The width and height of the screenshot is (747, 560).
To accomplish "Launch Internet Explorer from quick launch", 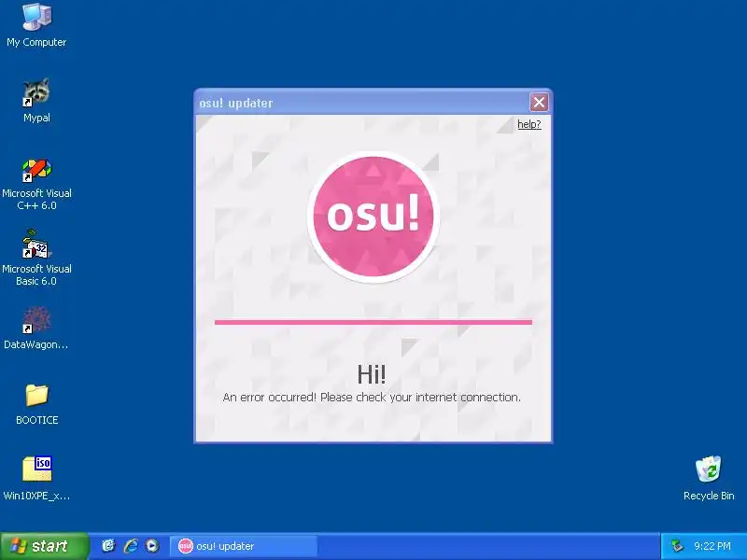I will click(131, 546).
